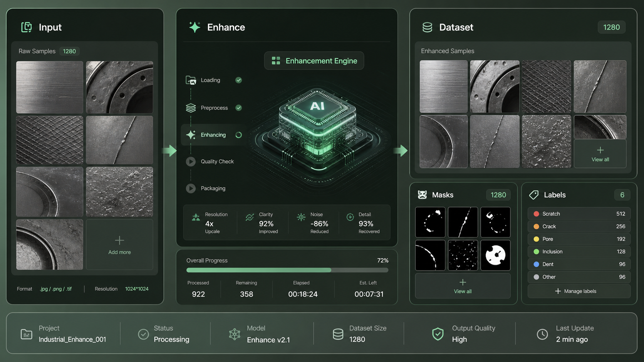Viewport: 644px width, 362px height.
Task: Click the Enhancement Engine grid icon
Action: coord(276,61)
